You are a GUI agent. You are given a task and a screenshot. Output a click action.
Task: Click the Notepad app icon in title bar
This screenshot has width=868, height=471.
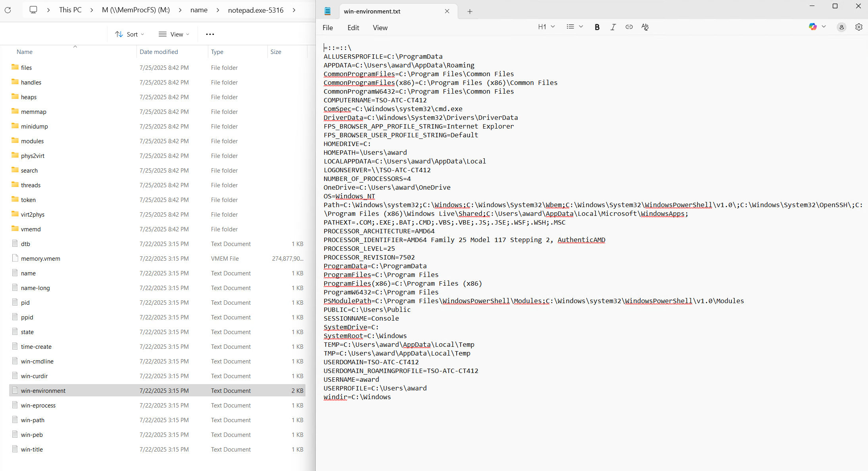point(328,11)
